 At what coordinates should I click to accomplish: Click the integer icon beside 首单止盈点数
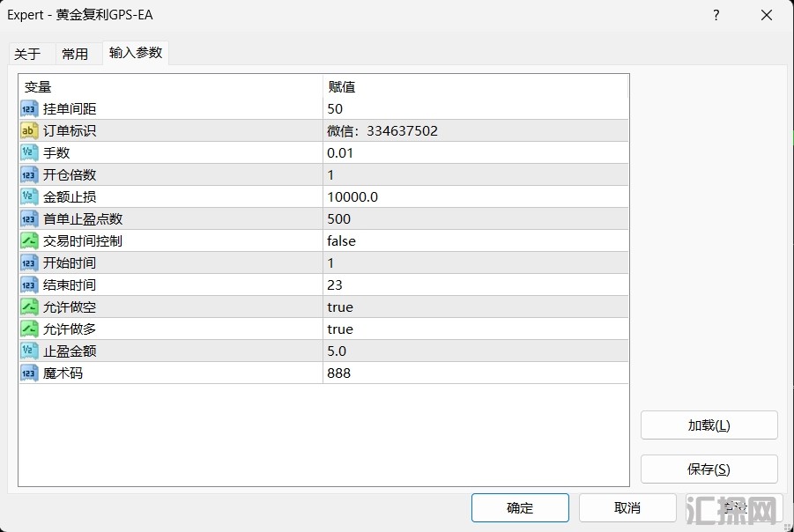click(29, 218)
